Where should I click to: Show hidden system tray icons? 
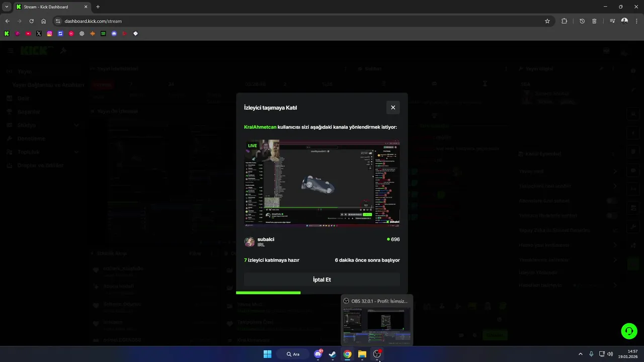pyautogui.click(x=580, y=354)
